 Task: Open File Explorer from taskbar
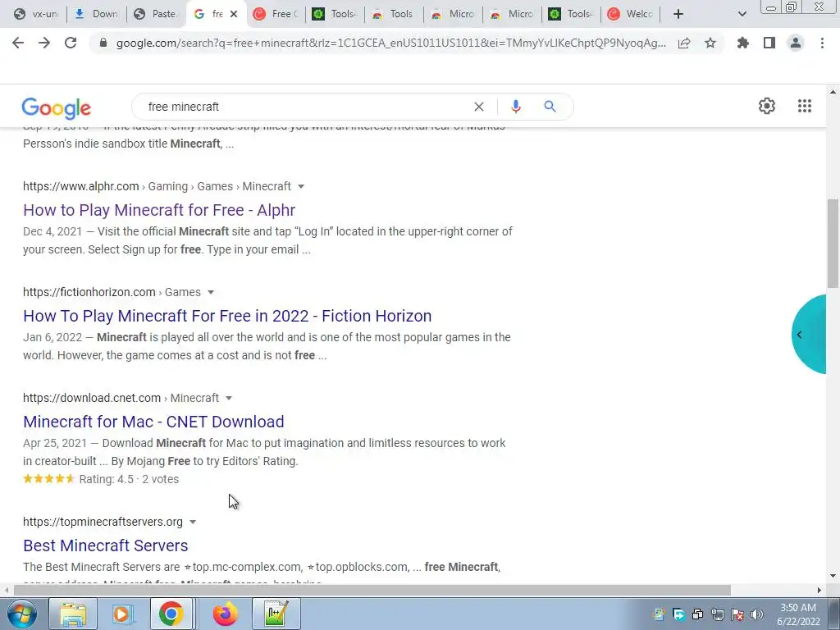tap(73, 614)
